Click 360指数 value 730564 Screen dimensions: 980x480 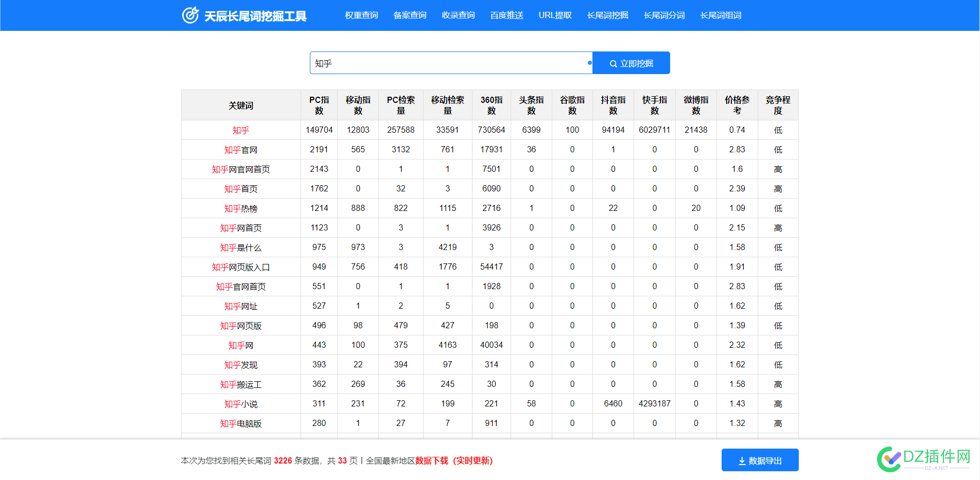click(492, 130)
